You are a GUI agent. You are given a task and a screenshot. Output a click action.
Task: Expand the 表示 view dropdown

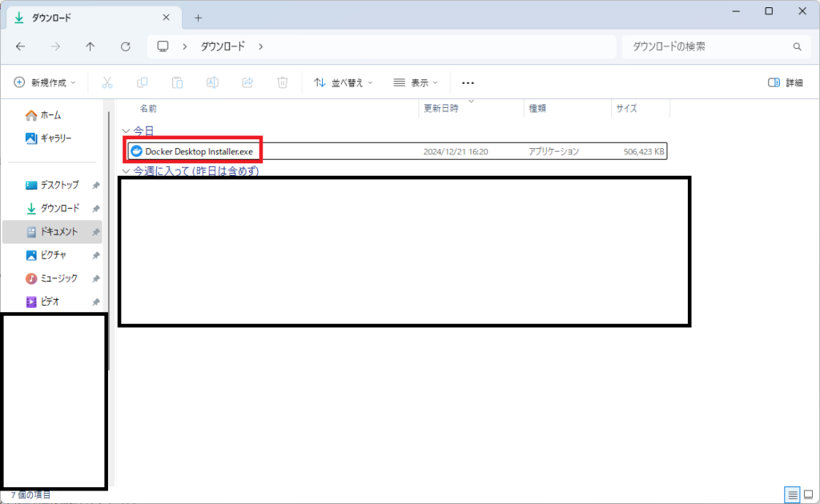point(416,82)
